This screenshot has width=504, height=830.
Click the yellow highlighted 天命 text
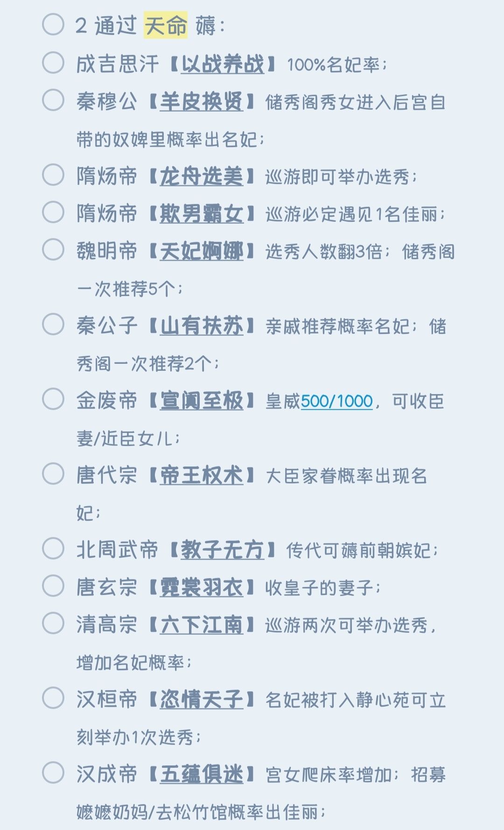tap(166, 25)
